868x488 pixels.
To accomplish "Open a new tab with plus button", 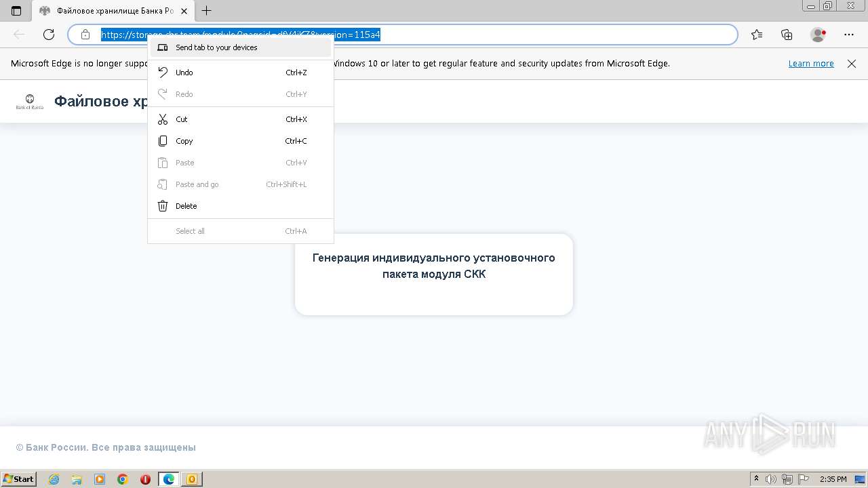I will [207, 11].
